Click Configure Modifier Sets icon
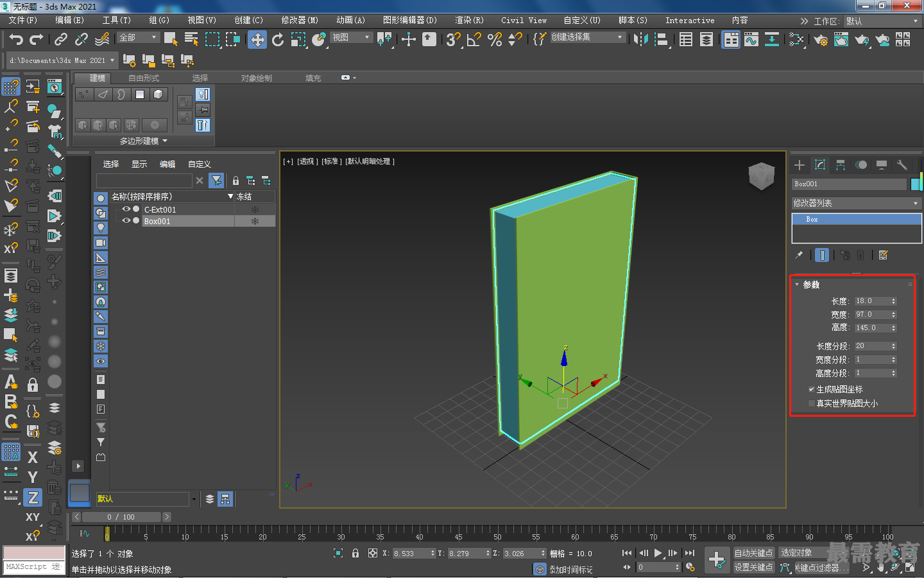Screen dimensions: 924x578 884,255
